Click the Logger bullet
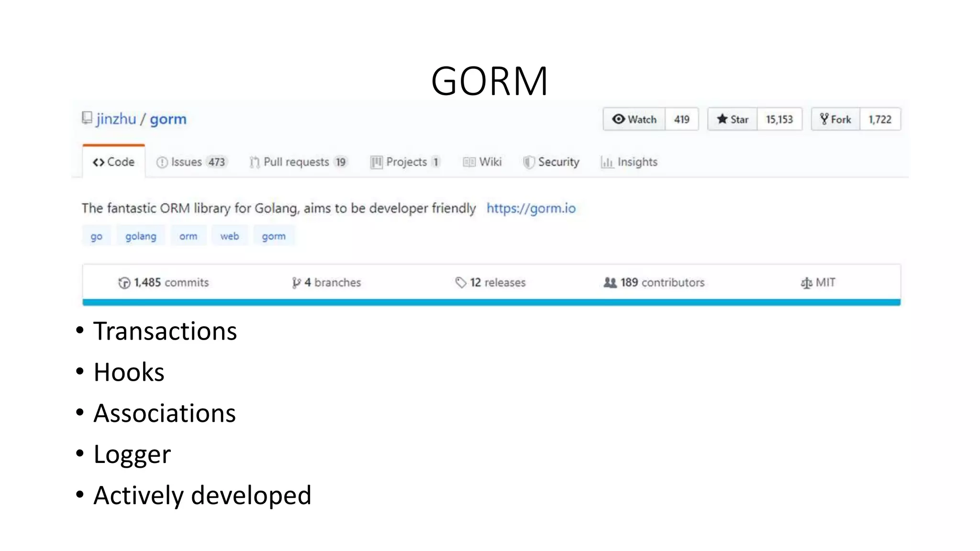The image size is (980, 551). 132,454
